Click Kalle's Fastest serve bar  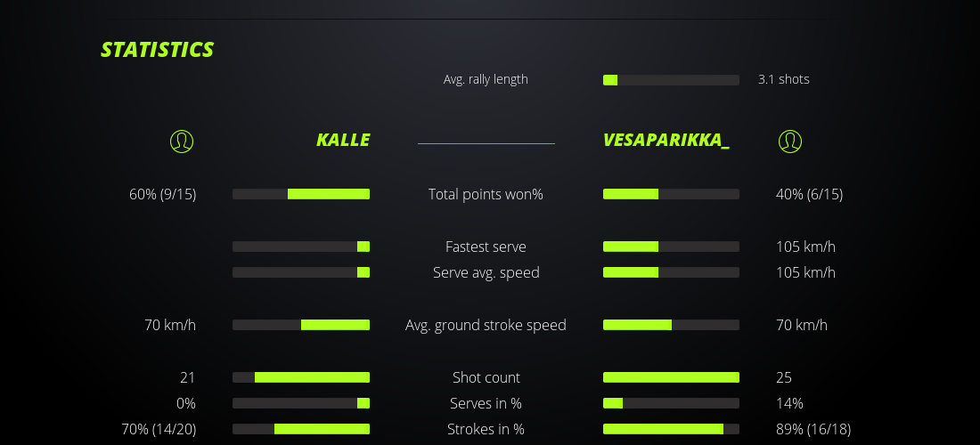[301, 247]
